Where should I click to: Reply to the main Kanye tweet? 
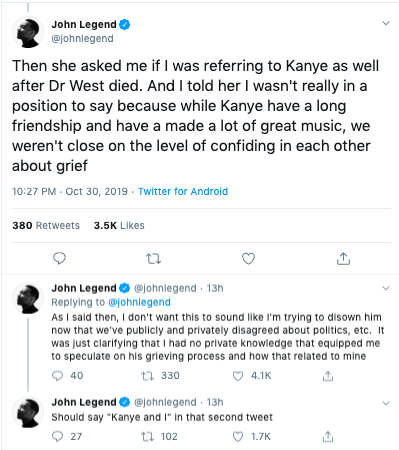59,258
